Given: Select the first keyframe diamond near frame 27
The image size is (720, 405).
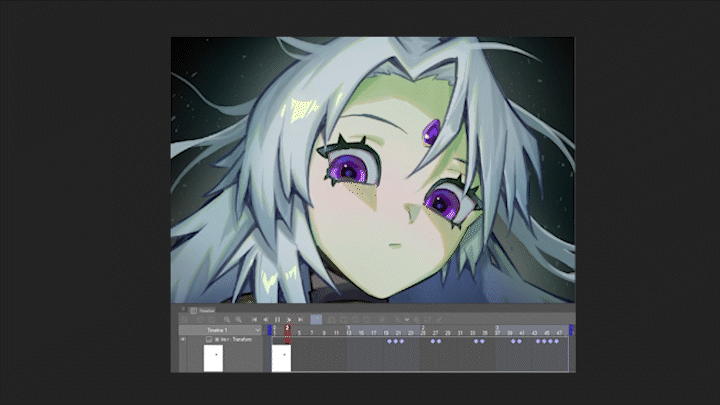Looking at the screenshot, I should (x=433, y=341).
